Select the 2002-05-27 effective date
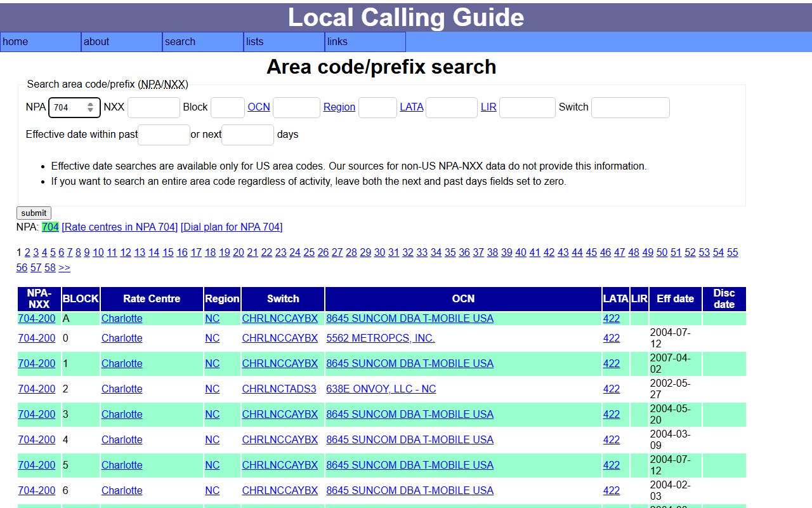The width and height of the screenshot is (812, 508). click(671, 389)
